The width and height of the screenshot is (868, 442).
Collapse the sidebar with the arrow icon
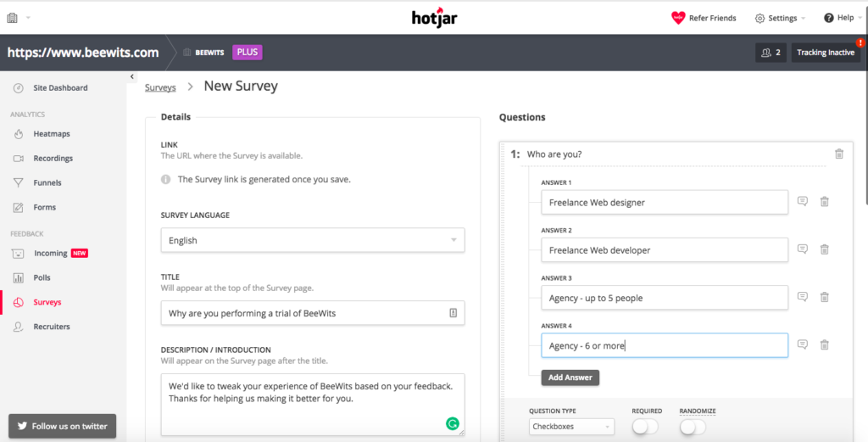(132, 77)
